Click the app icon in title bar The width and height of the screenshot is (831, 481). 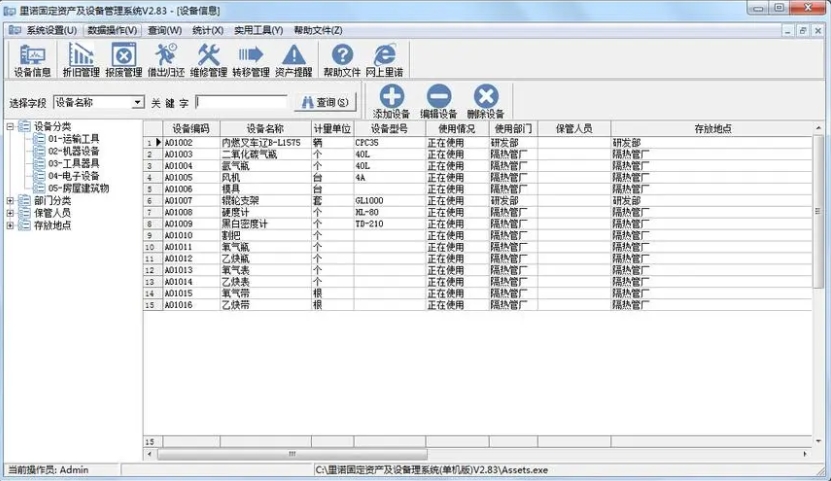pyautogui.click(x=9, y=10)
